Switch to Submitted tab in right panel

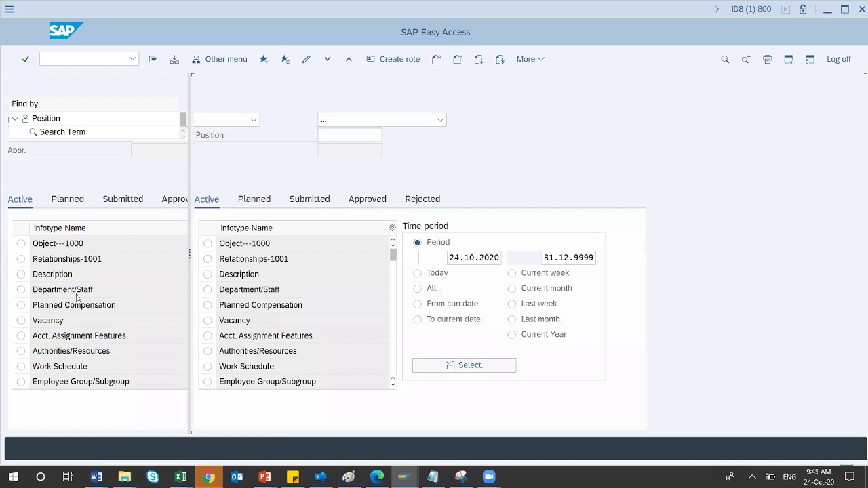click(310, 199)
